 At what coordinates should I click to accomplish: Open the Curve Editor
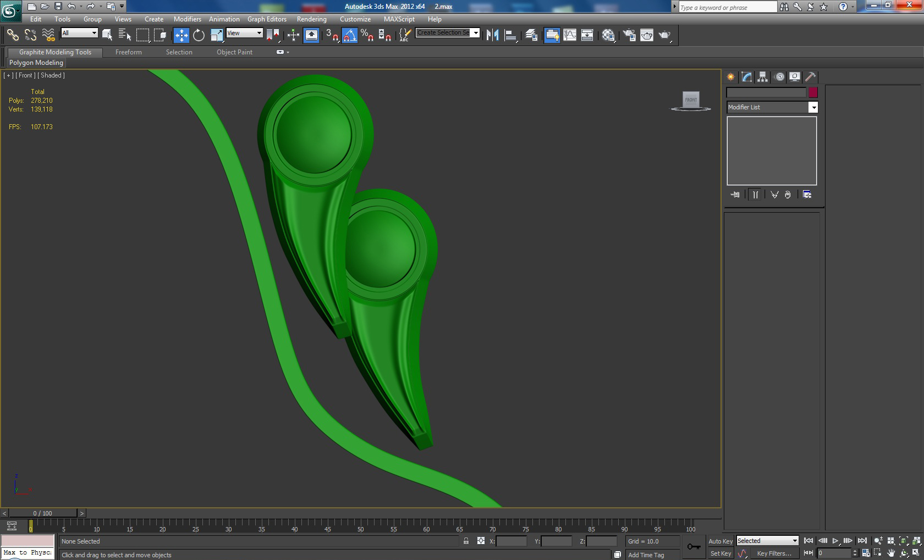point(570,35)
